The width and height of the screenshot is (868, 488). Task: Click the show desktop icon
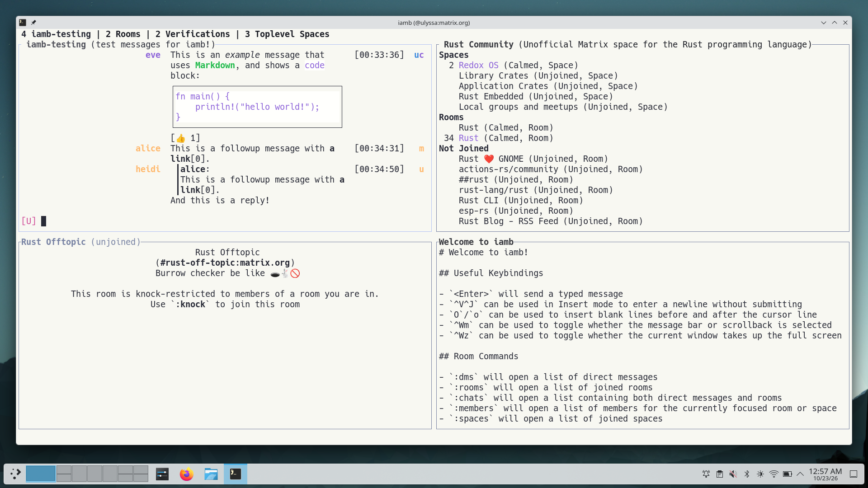tap(854, 474)
